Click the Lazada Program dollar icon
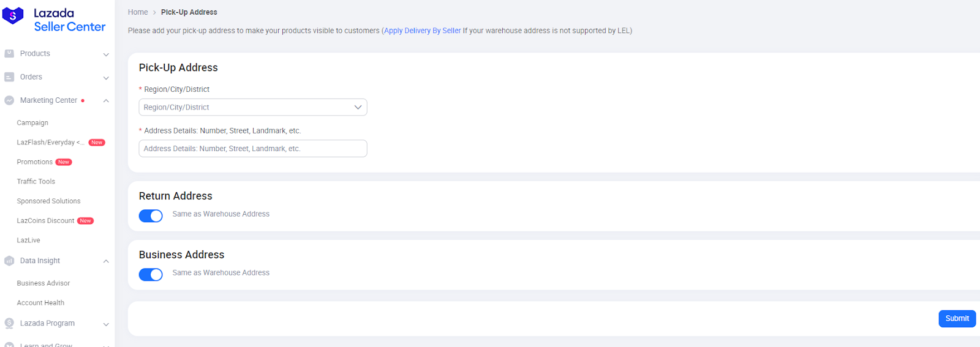Viewport: 980px width, 347px height. (x=9, y=323)
